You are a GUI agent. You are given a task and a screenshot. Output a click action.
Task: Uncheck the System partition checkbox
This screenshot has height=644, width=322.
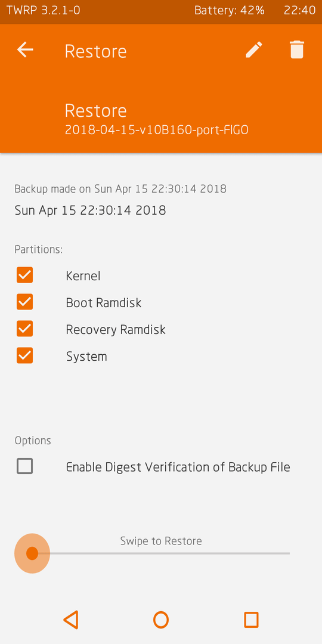24,355
